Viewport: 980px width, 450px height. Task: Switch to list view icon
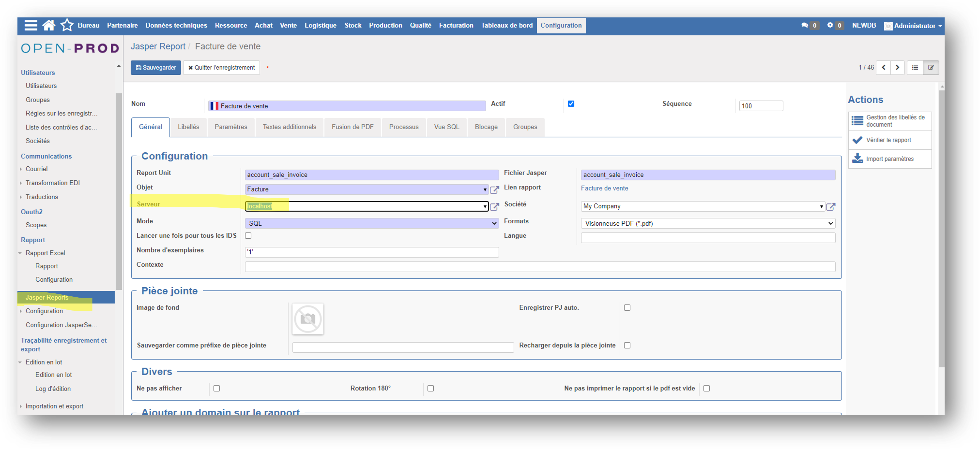(915, 67)
